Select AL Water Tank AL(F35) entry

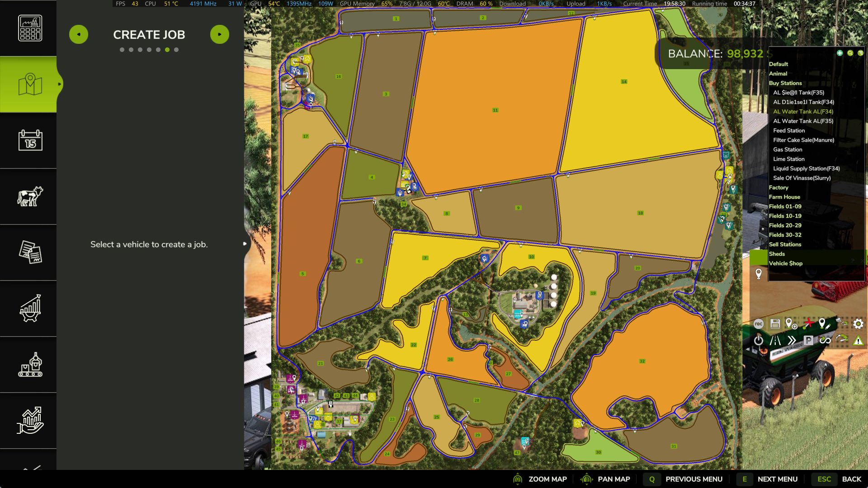(803, 121)
